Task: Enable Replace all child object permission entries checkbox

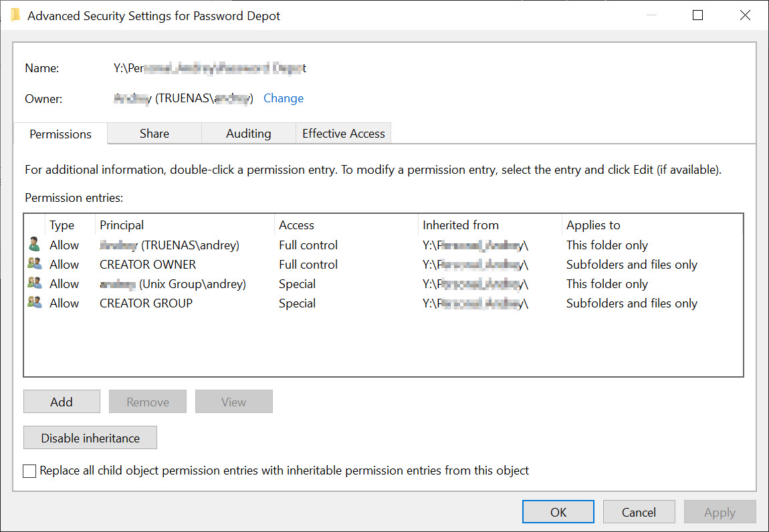Action: 29,471
